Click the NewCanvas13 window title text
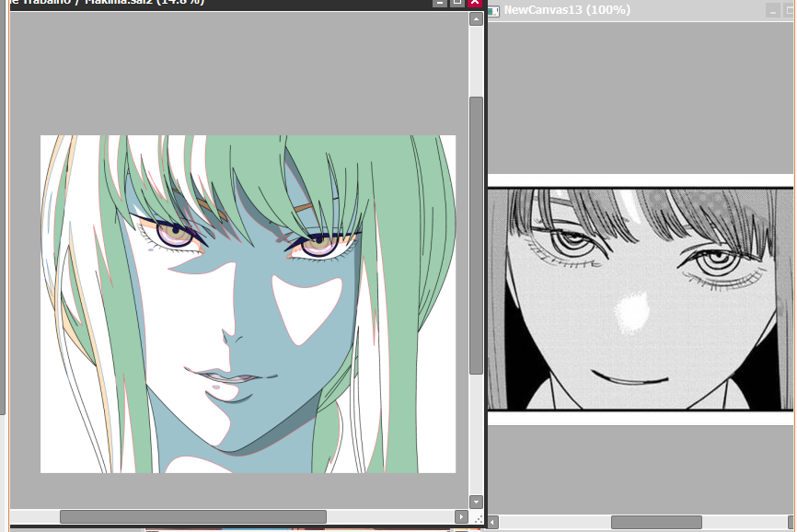The height and width of the screenshot is (532, 797). pyautogui.click(x=567, y=10)
